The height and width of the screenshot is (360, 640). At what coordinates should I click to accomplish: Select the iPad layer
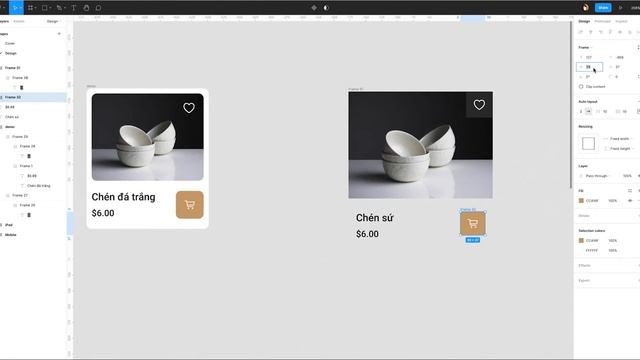(9, 225)
